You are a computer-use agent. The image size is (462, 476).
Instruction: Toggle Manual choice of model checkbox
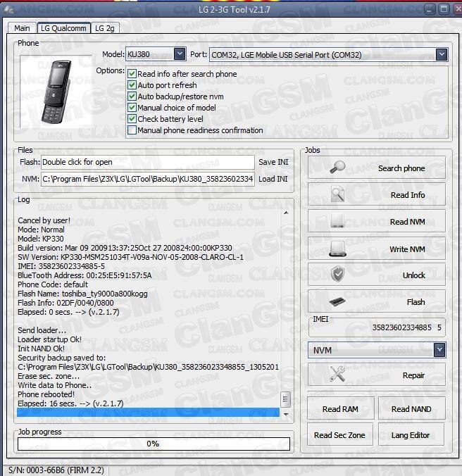coord(132,108)
